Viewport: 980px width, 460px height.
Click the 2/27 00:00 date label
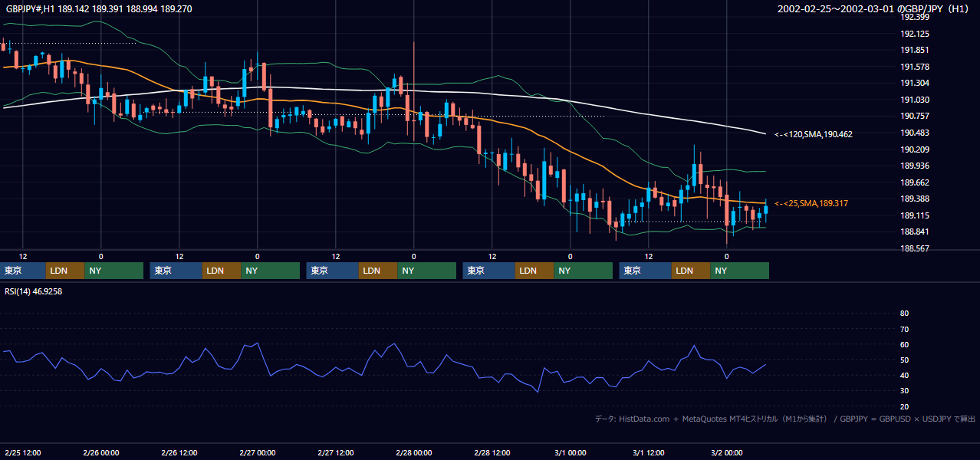pyautogui.click(x=258, y=453)
